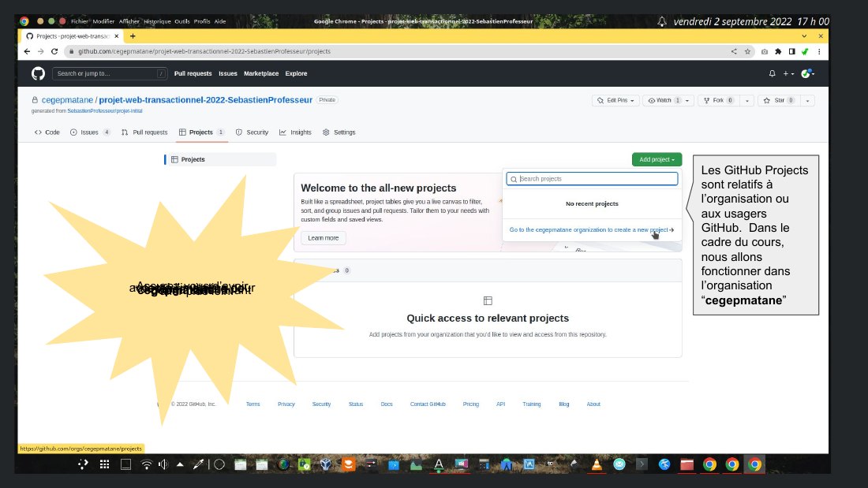
Task: Open the SebastienProfesseur/projet-initial template link
Action: [x=105, y=110]
